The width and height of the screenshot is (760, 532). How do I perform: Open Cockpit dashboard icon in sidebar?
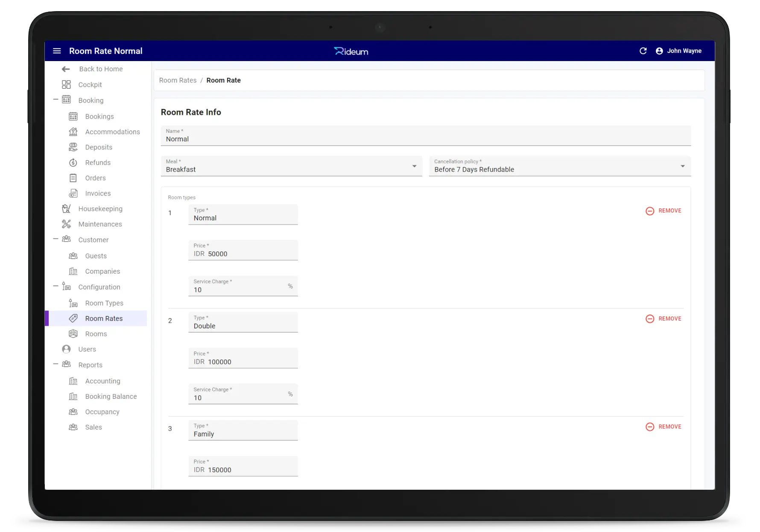[66, 85]
